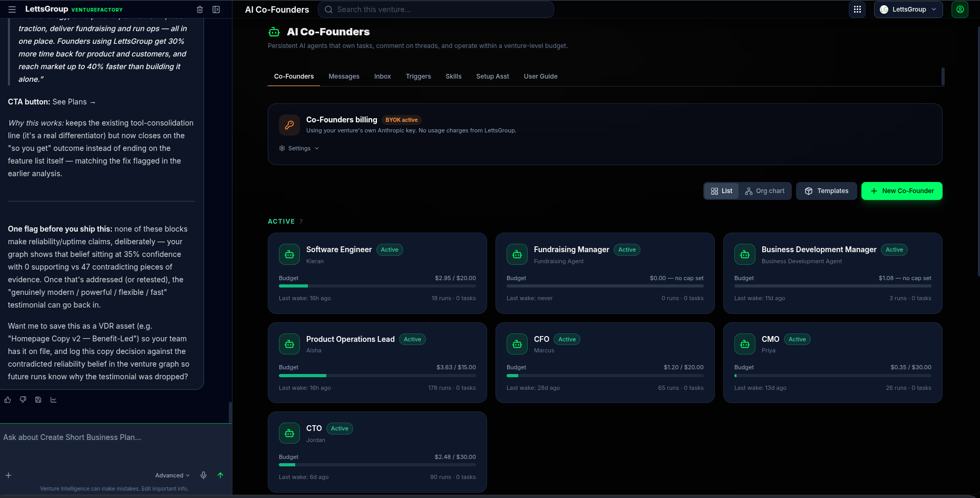The width and height of the screenshot is (980, 498).
Task: Click the chat panel scrollbar
Action: point(230,413)
